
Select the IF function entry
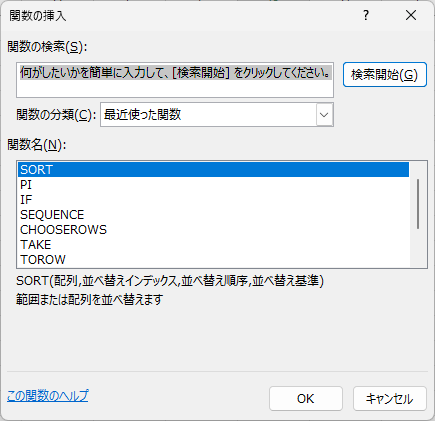tap(213, 200)
